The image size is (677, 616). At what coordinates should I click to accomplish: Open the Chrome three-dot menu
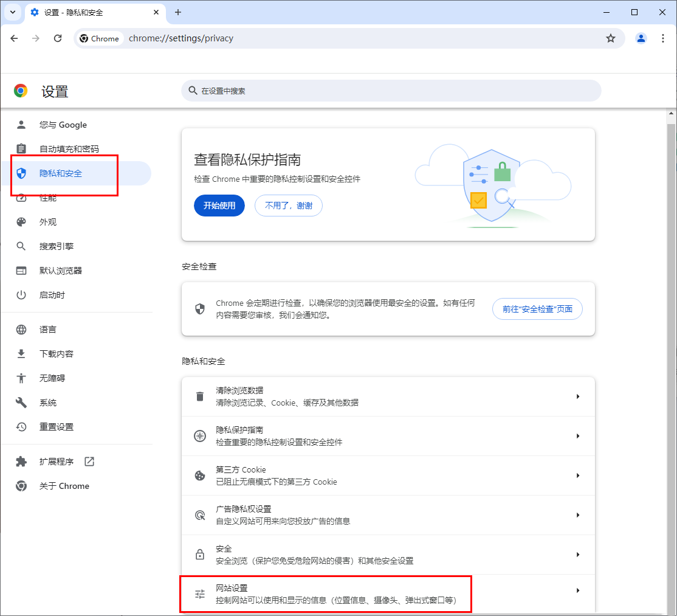[663, 38]
